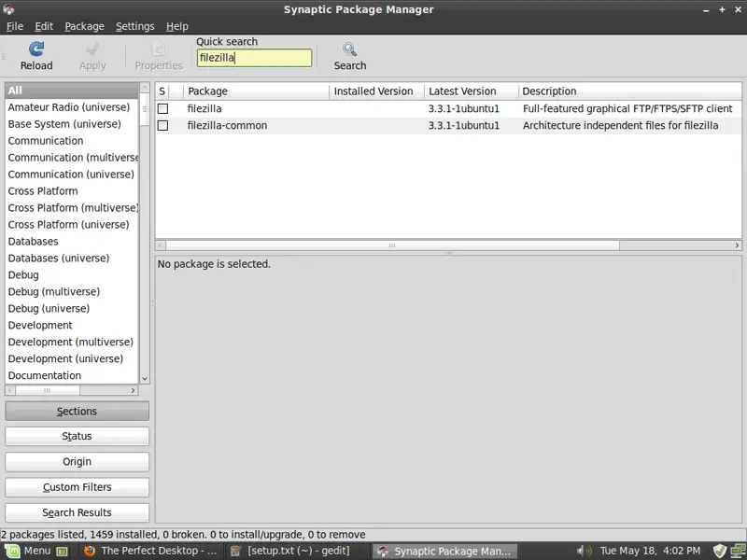Open the File menu
The height and width of the screenshot is (560, 747).
(15, 26)
